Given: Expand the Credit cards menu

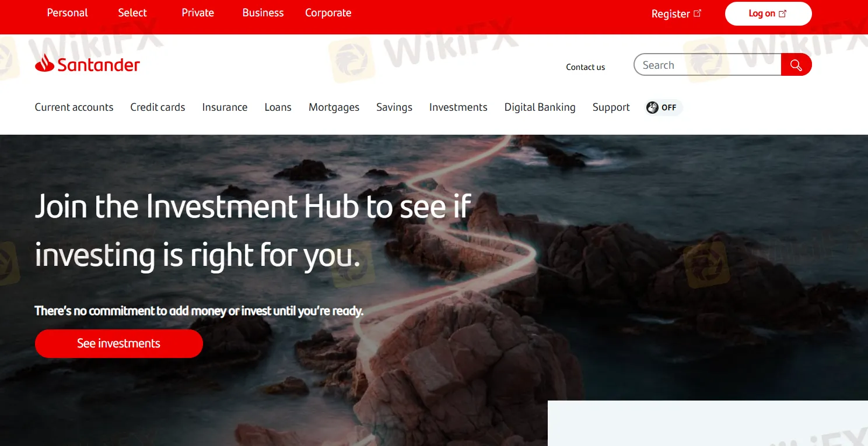Looking at the screenshot, I should [157, 107].
